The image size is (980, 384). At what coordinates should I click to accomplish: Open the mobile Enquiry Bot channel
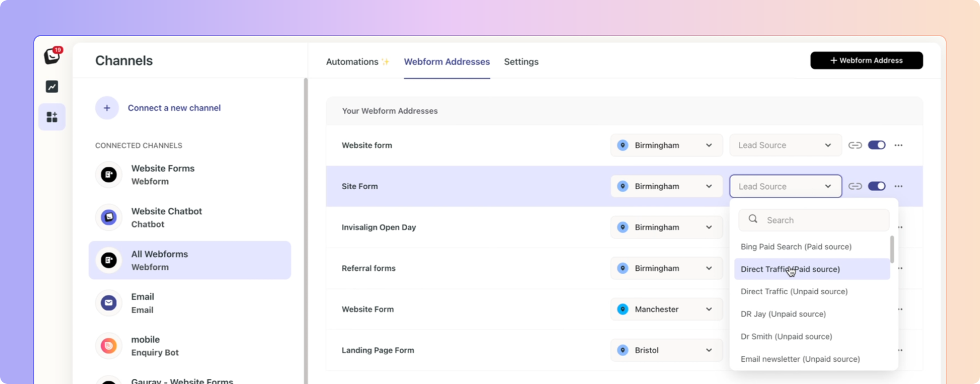pyautogui.click(x=190, y=346)
